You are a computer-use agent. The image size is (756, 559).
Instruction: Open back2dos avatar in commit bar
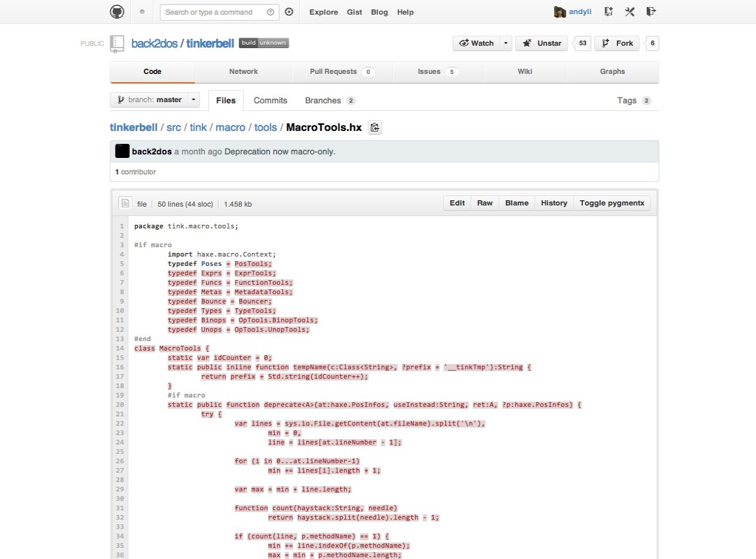(x=122, y=151)
